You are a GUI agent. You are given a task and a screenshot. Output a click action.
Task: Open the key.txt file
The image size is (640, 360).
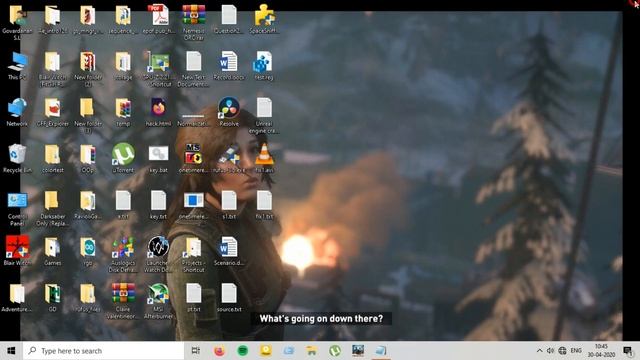pos(158,205)
